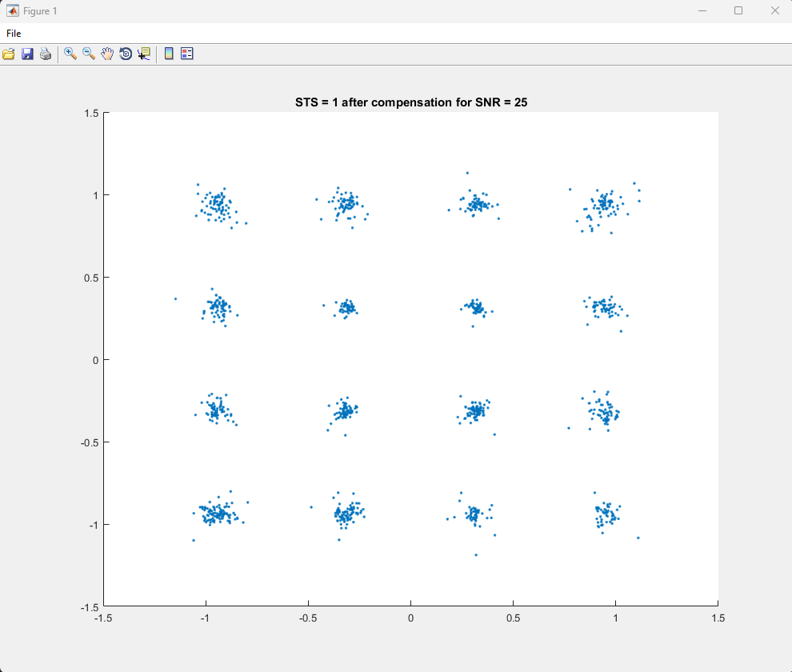The height and width of the screenshot is (672, 792).
Task: Click the MATLAB logo in the title bar
Action: 11,10
